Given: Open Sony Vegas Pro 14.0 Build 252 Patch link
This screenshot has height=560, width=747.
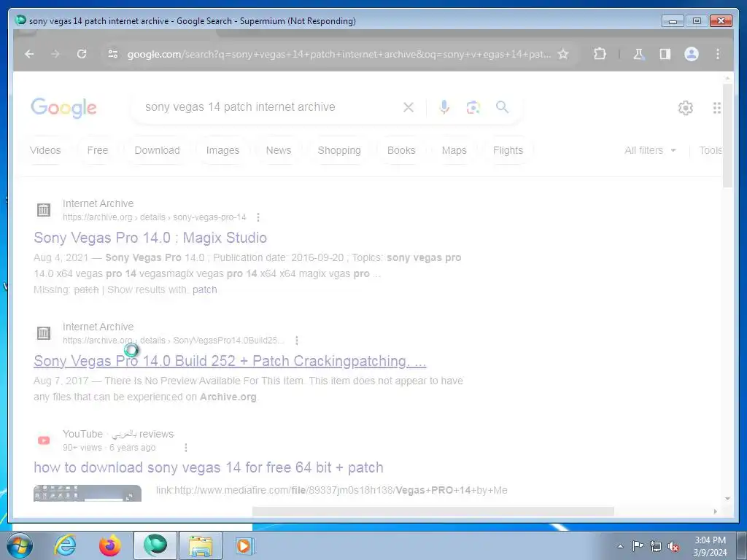Looking at the screenshot, I should click(230, 361).
